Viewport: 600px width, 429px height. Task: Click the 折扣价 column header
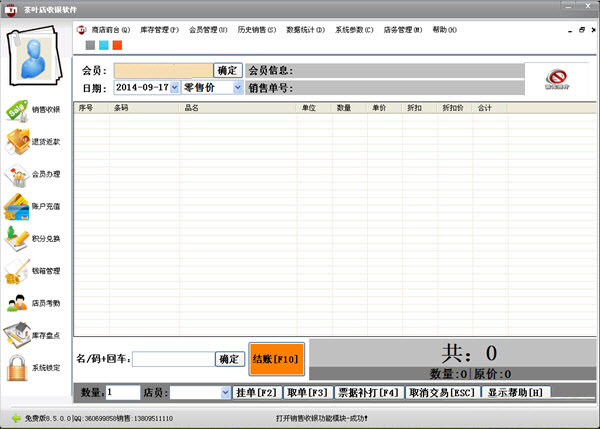455,108
